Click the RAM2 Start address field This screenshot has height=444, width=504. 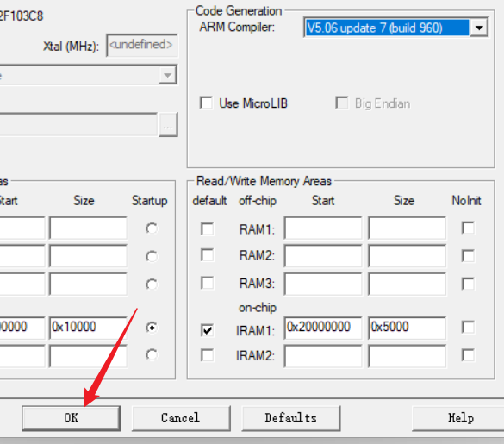pos(323,256)
